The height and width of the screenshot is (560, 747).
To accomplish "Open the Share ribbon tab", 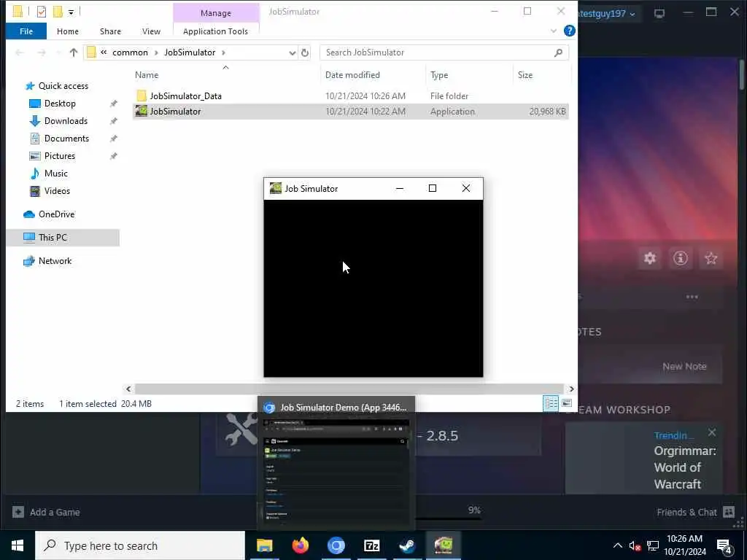I will (x=110, y=31).
